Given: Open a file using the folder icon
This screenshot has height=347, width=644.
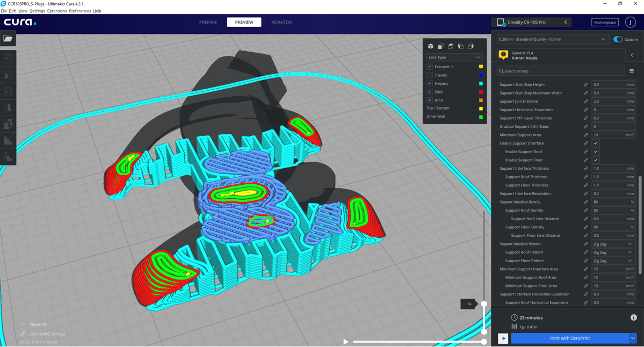Looking at the screenshot, I should coord(8,39).
